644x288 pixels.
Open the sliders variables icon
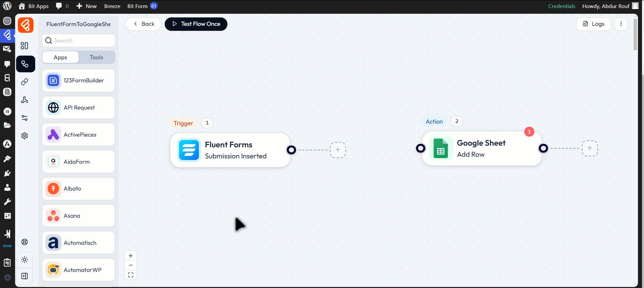pos(24,118)
